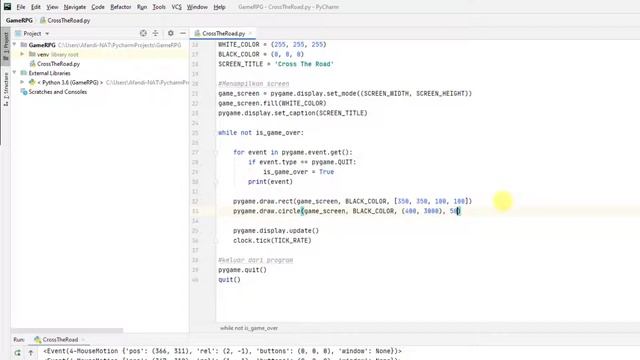The height and width of the screenshot is (360, 640).
Task: Select CrossTheRoad.py breadcrumb in navigation bar
Action: [x=65, y=20]
